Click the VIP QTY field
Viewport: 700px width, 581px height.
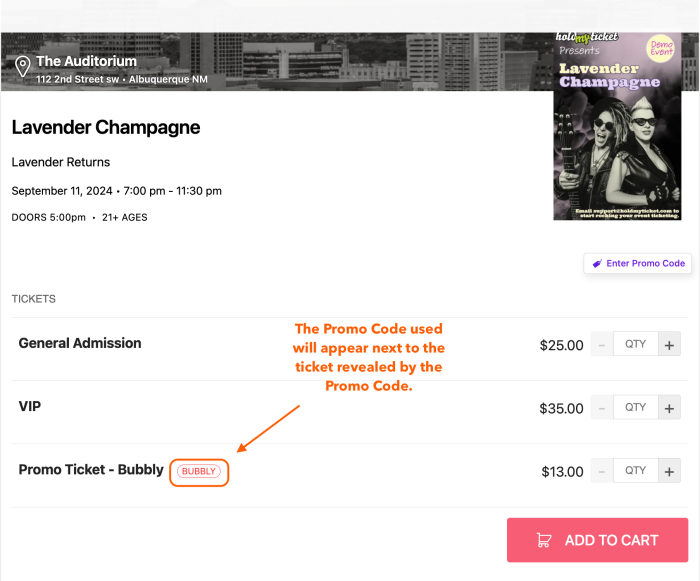[636, 408]
